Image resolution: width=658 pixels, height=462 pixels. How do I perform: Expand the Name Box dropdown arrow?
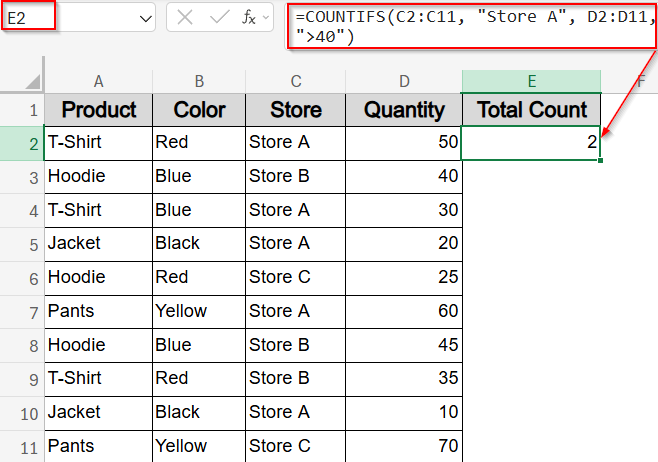146,18
